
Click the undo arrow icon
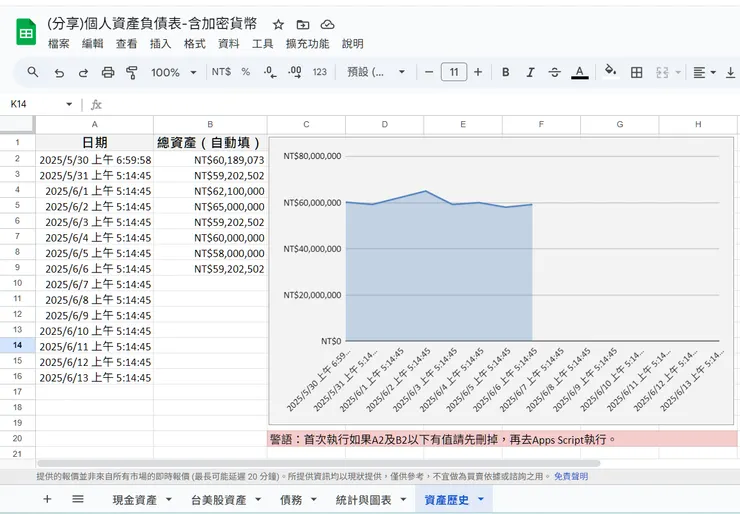point(59,72)
